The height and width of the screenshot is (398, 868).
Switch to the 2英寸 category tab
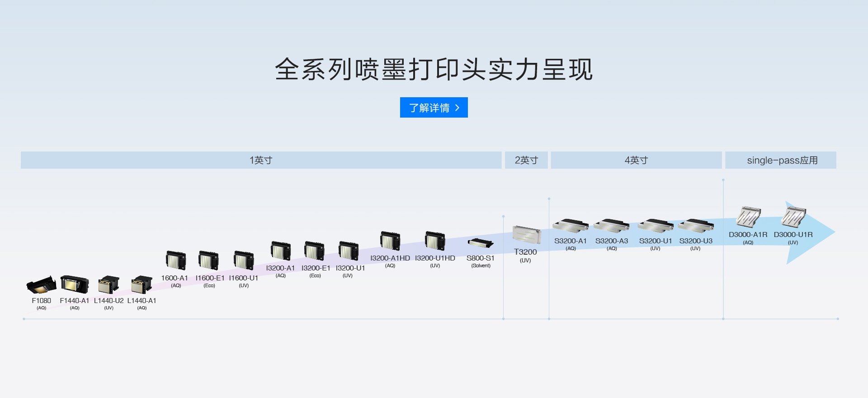tap(526, 160)
